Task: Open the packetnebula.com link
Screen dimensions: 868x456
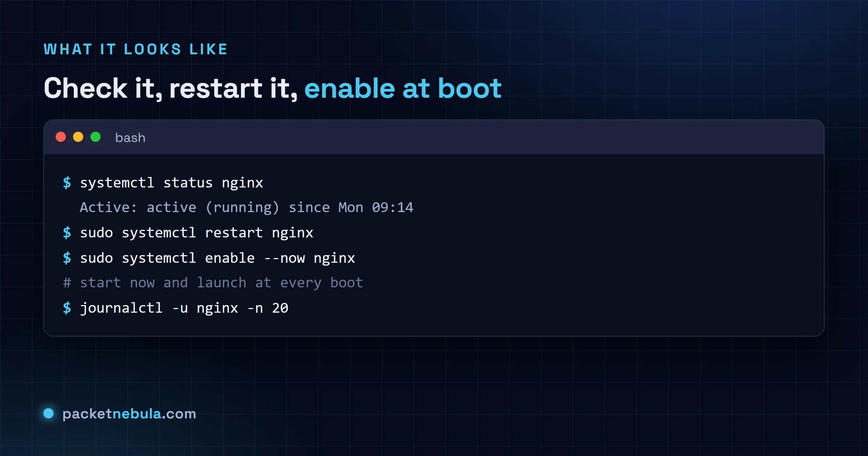Action: (129, 414)
